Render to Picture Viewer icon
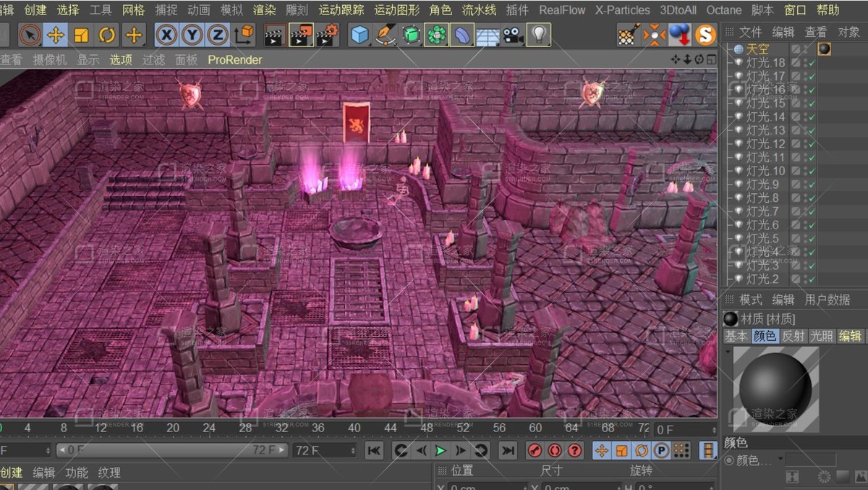Image resolution: width=868 pixels, height=490 pixels. [301, 35]
